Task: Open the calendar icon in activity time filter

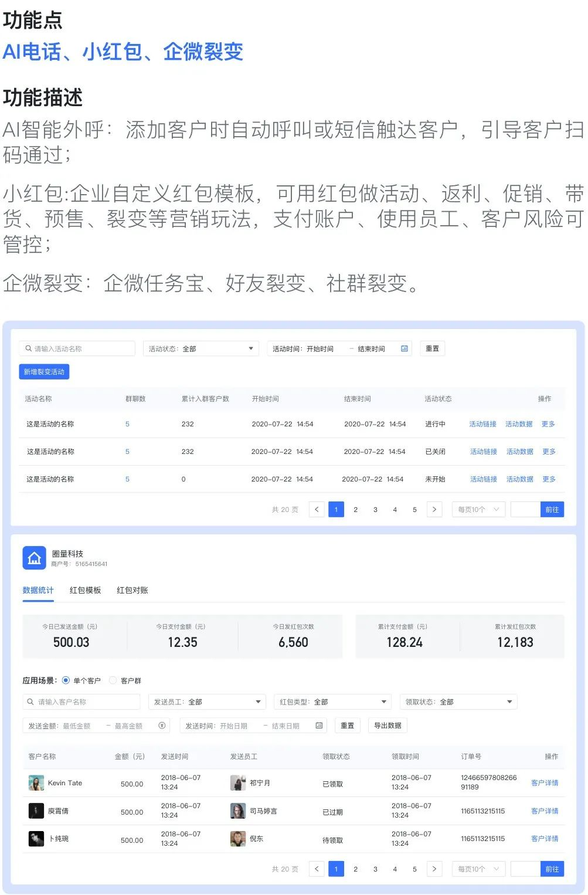Action: 404,349
